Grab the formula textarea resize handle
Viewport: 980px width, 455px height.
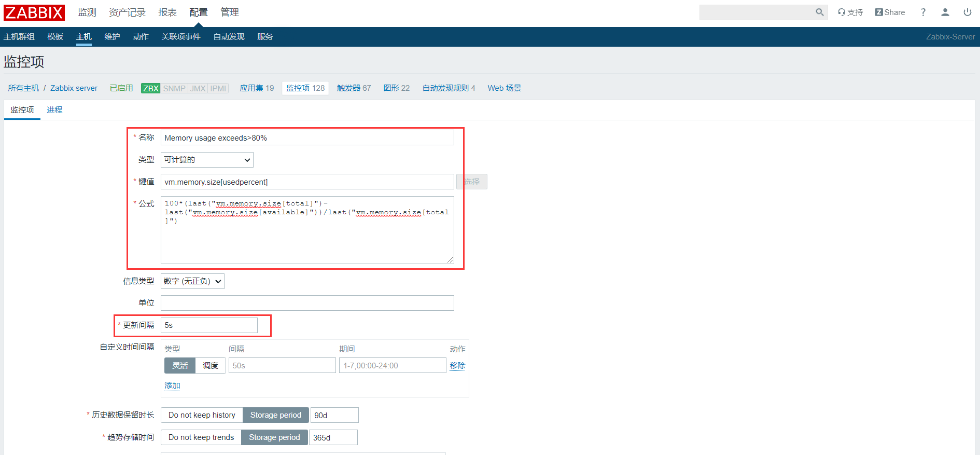[450, 260]
